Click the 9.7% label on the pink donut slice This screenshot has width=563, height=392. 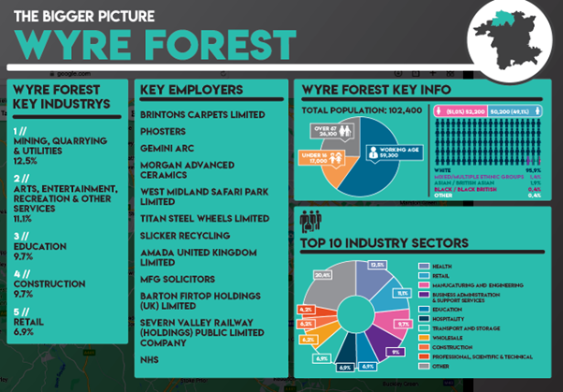403,324
